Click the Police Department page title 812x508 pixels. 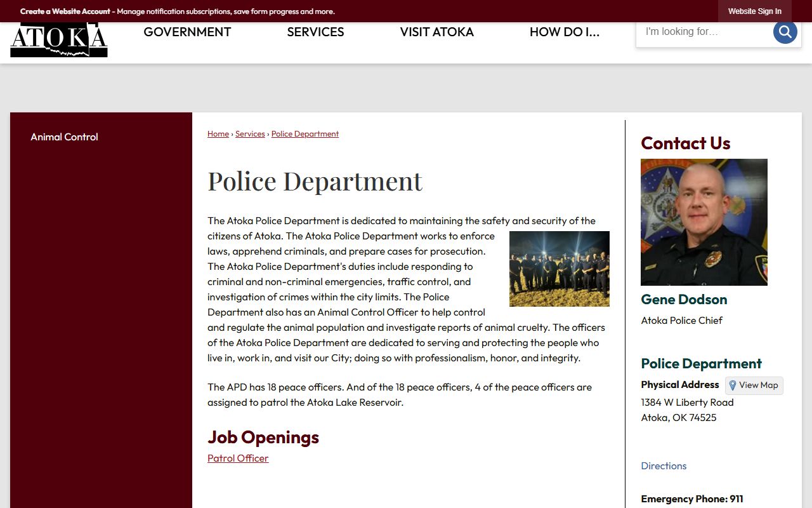pyautogui.click(x=315, y=181)
